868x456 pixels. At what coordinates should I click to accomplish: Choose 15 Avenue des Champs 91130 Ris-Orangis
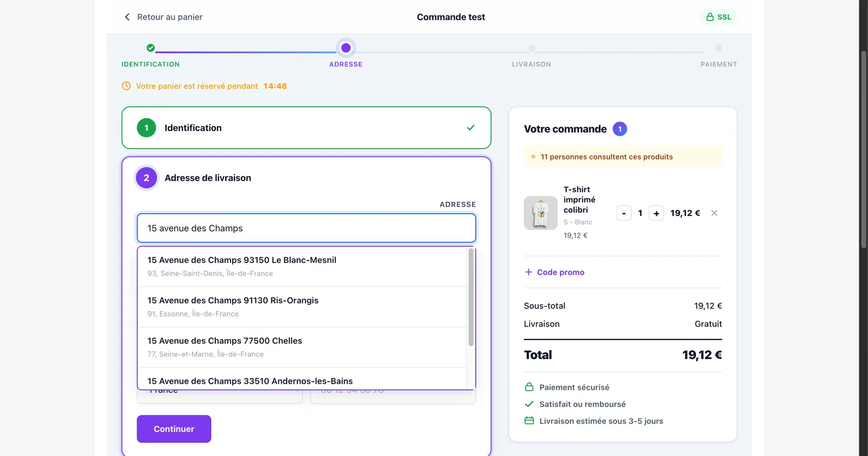click(302, 307)
